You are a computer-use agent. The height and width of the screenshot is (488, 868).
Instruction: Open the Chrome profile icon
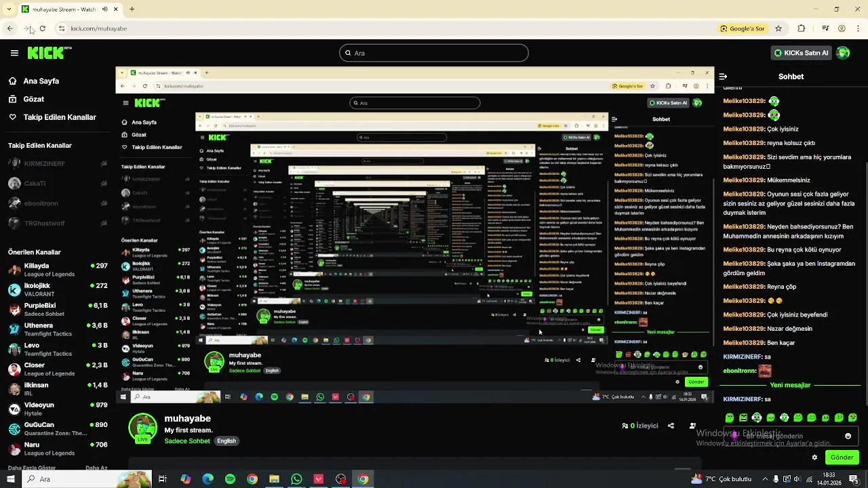point(842,28)
